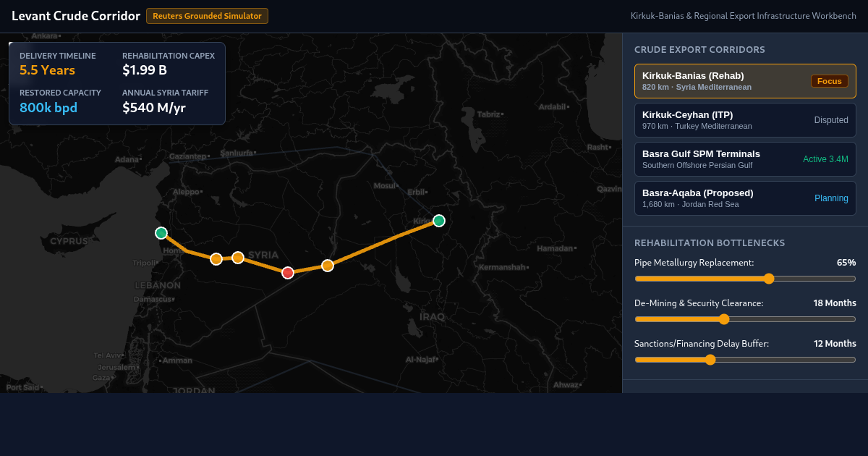Viewport: 868px width, 456px height.
Task: Click the 18 Months de-mining value
Action: click(835, 303)
